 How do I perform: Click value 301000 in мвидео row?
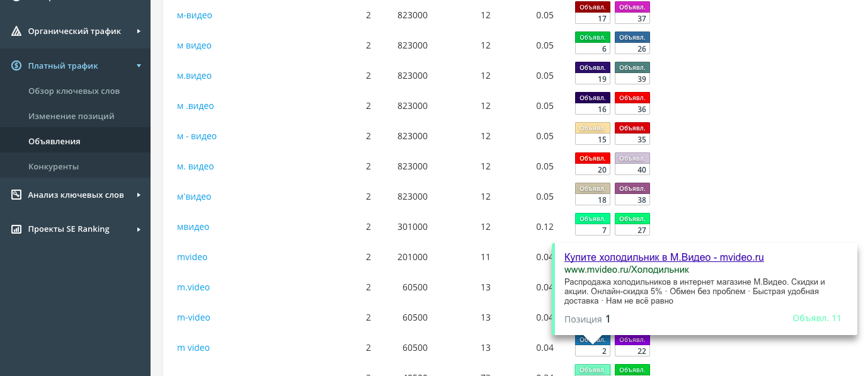[x=413, y=227]
